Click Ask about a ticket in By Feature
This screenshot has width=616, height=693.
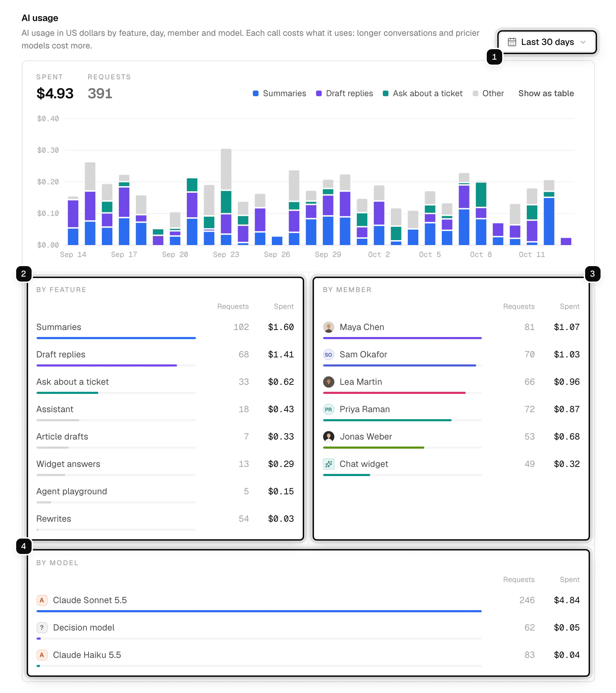(x=73, y=382)
